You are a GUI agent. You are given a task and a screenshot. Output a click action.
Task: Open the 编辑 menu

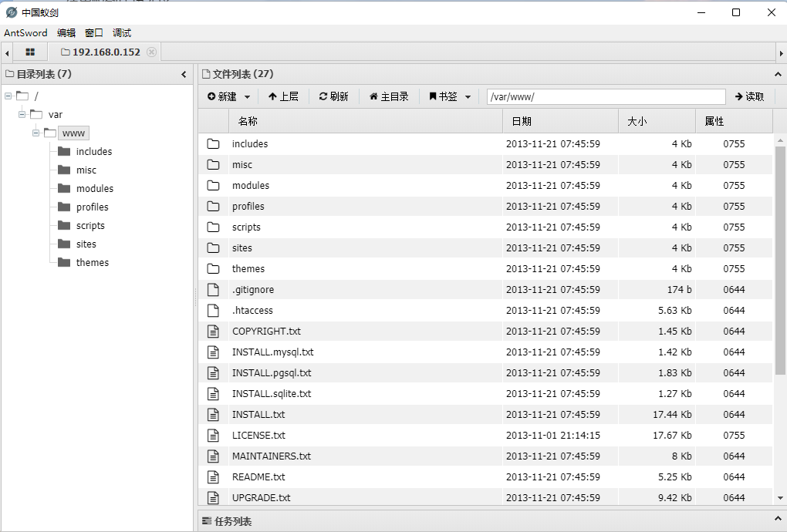[x=66, y=33]
